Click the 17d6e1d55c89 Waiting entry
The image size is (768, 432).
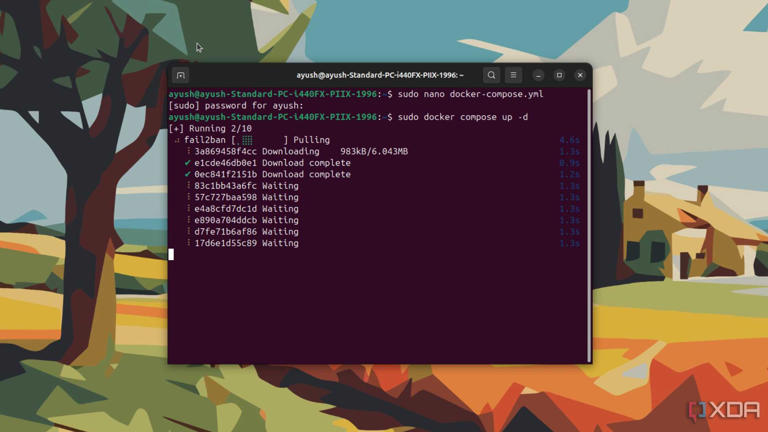(246, 243)
